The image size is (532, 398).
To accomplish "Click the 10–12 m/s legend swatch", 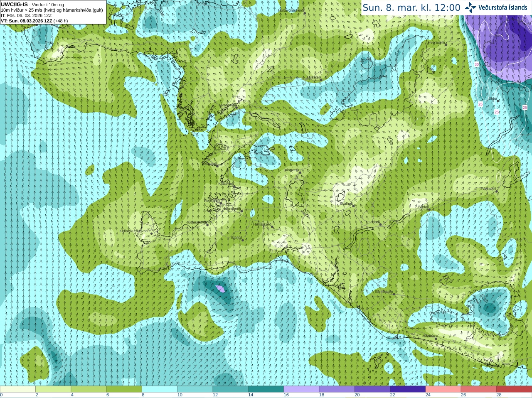I will click(195, 389).
